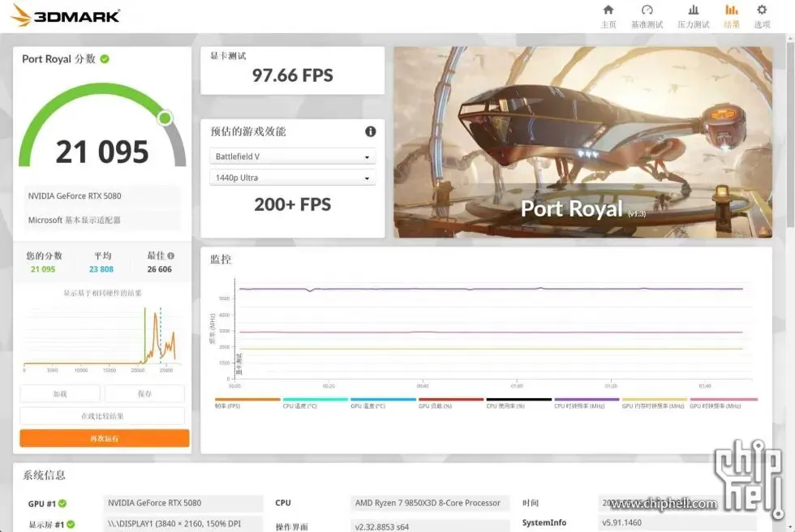Toggle the GPU 内存时钟频率 yellow legend
This screenshot has width=795, height=532.
click(x=654, y=403)
